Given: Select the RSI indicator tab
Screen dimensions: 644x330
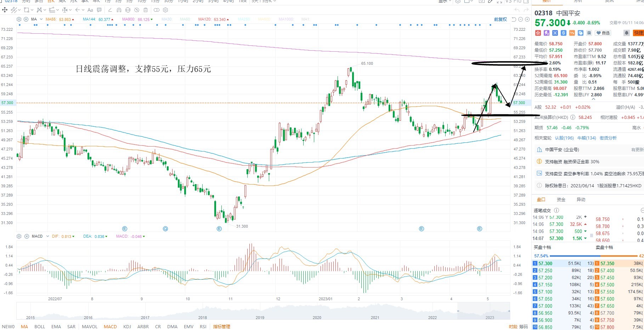Looking at the screenshot, I should [203, 326].
